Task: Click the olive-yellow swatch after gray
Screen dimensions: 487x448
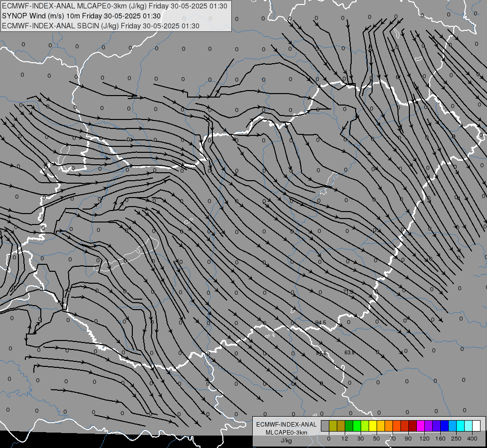Action: [333, 426]
